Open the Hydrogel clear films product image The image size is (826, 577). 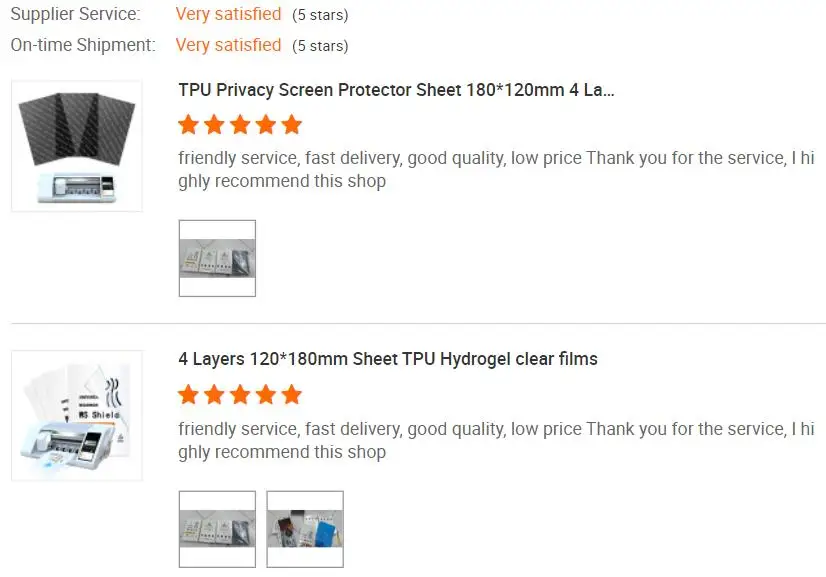(76, 416)
